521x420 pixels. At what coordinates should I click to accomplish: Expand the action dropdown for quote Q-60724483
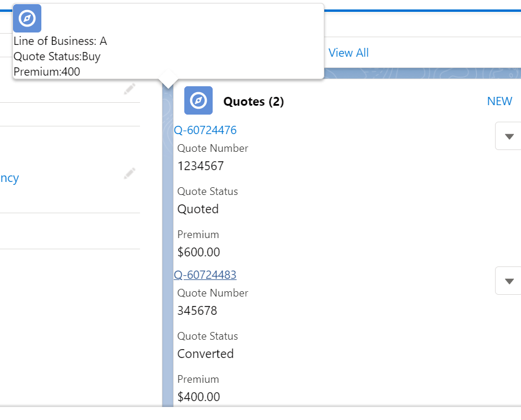click(x=509, y=281)
